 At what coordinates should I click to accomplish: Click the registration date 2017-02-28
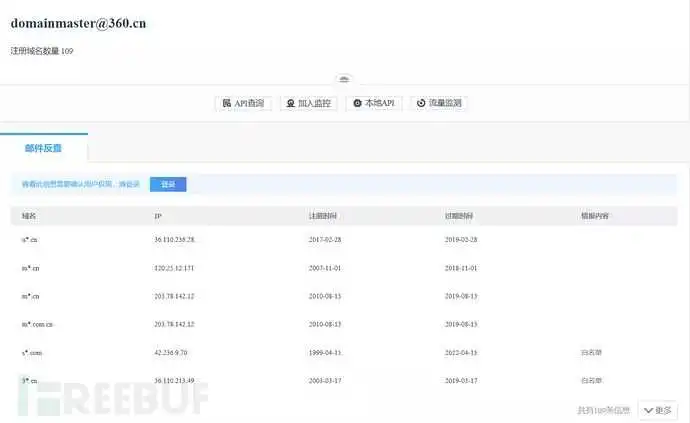click(x=325, y=240)
